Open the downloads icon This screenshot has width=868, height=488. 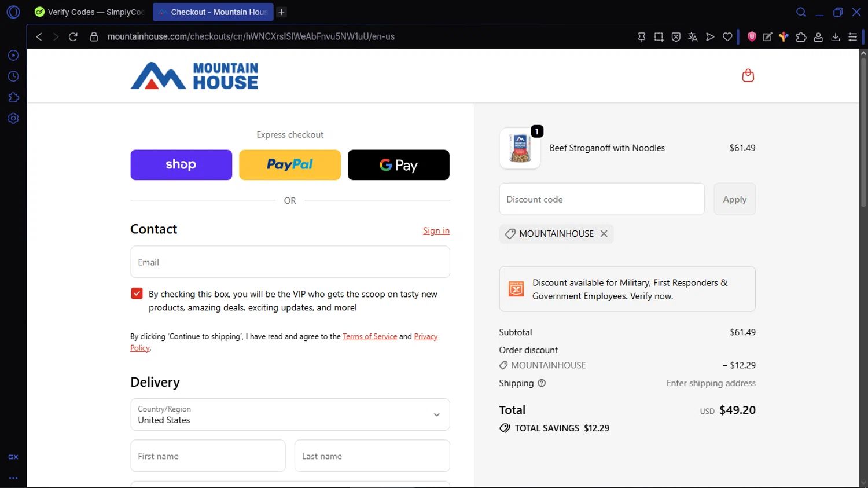(x=835, y=36)
